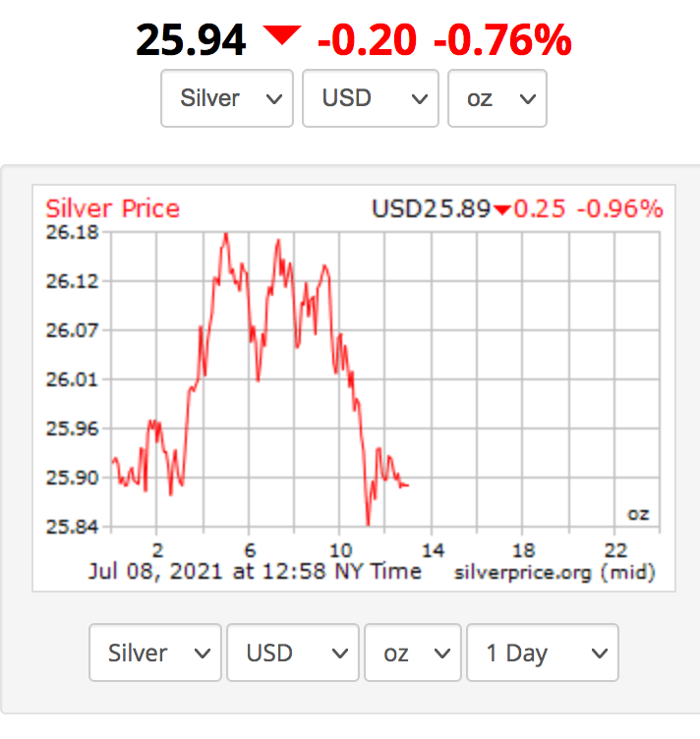Click the USD25.89 chart header price

tap(431, 208)
